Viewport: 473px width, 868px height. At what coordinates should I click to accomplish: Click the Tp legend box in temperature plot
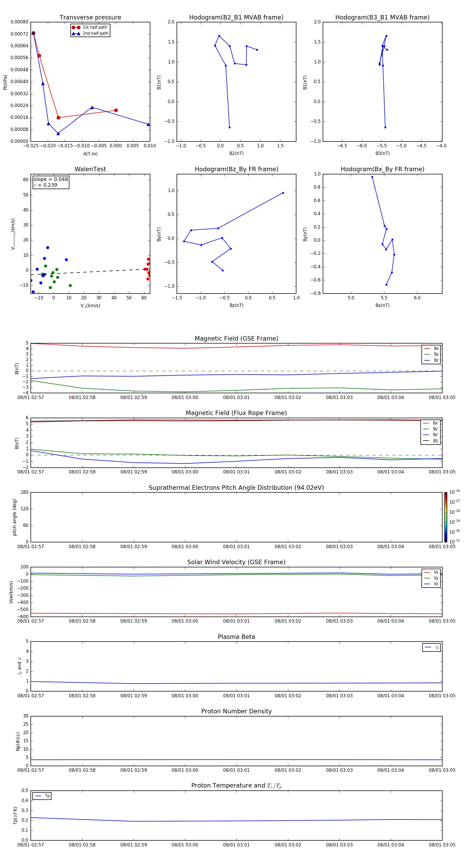[42, 796]
